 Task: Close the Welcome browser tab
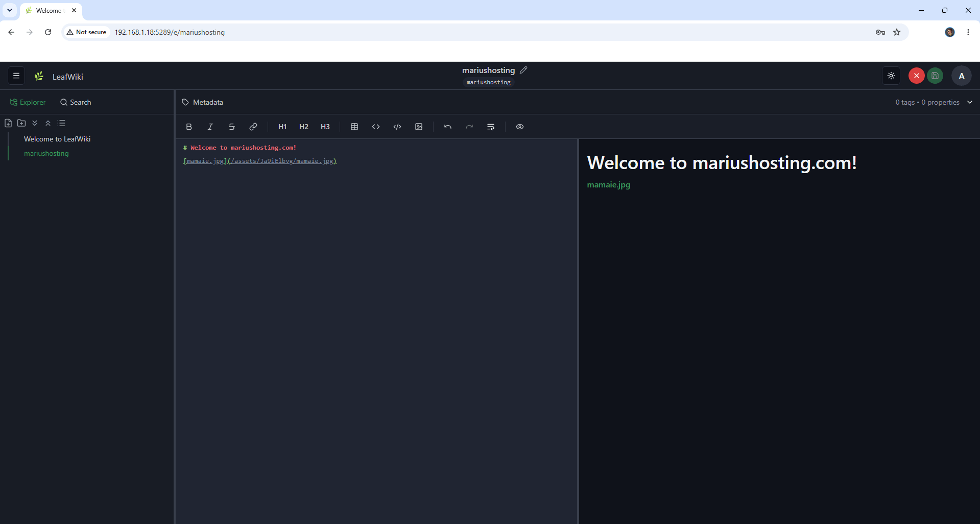point(74,10)
